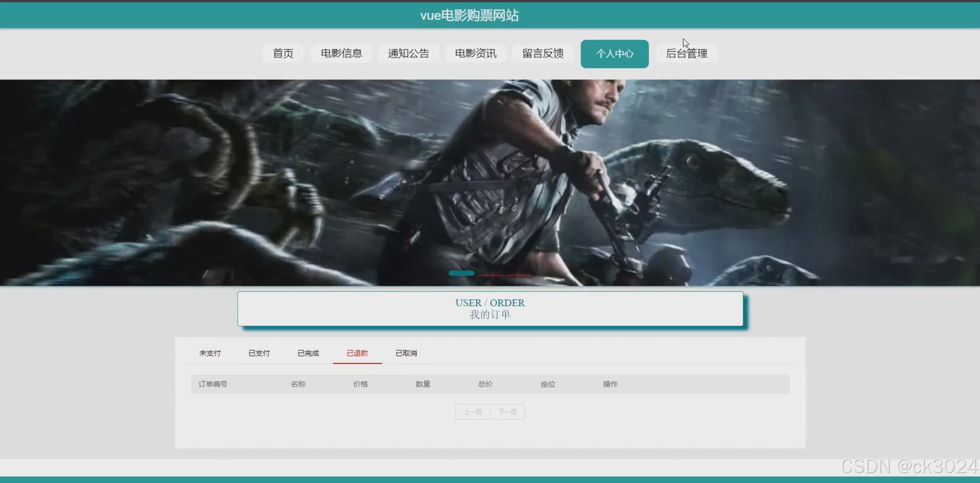The image size is (980, 483).
Task: Select the 个人中心 personal center button
Action: point(614,54)
